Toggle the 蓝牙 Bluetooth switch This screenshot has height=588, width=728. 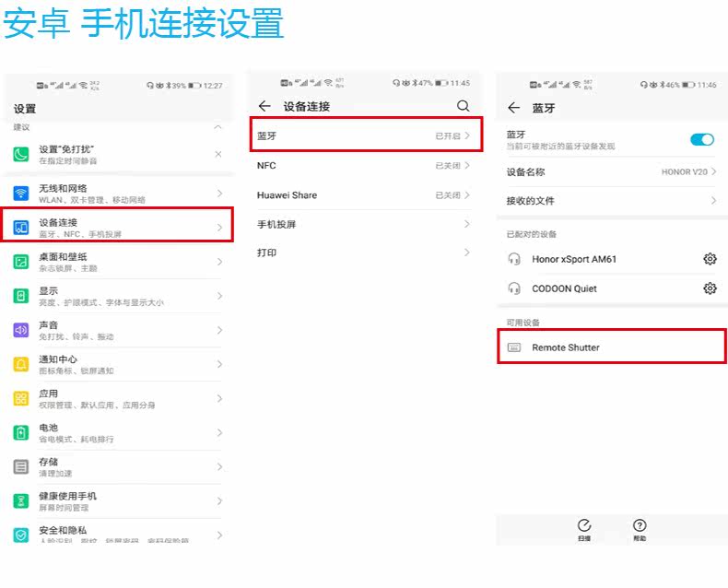point(702,139)
